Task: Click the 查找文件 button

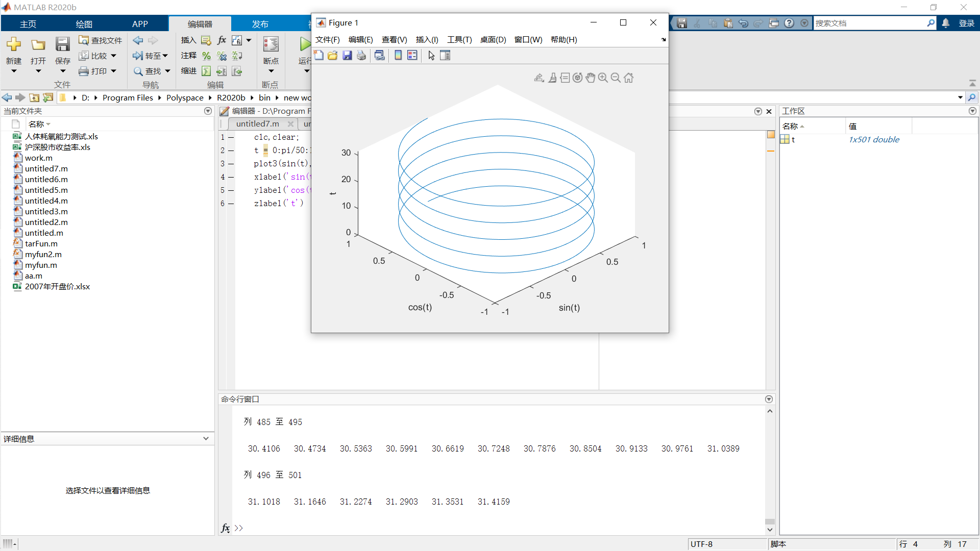Action: 101,40
